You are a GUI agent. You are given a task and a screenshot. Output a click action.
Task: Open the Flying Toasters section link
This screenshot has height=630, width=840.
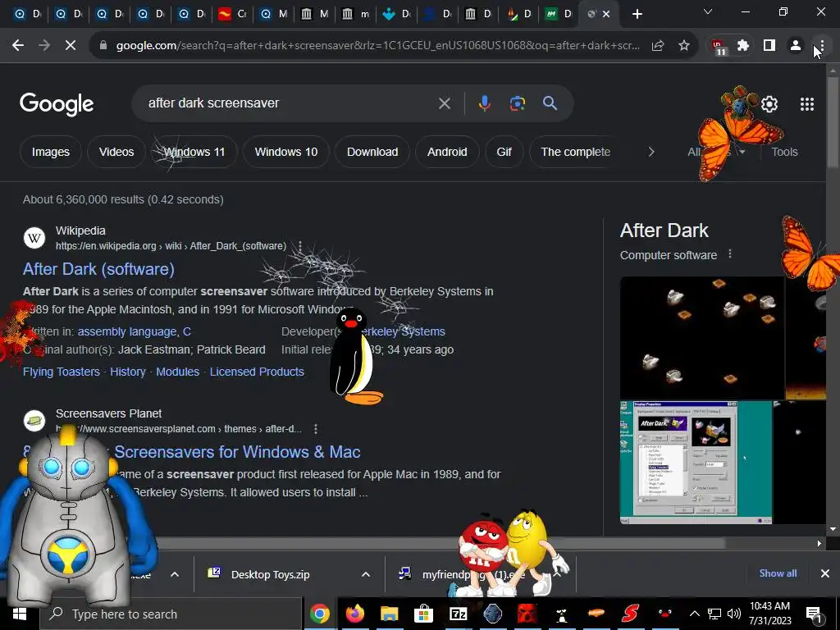[x=61, y=372]
